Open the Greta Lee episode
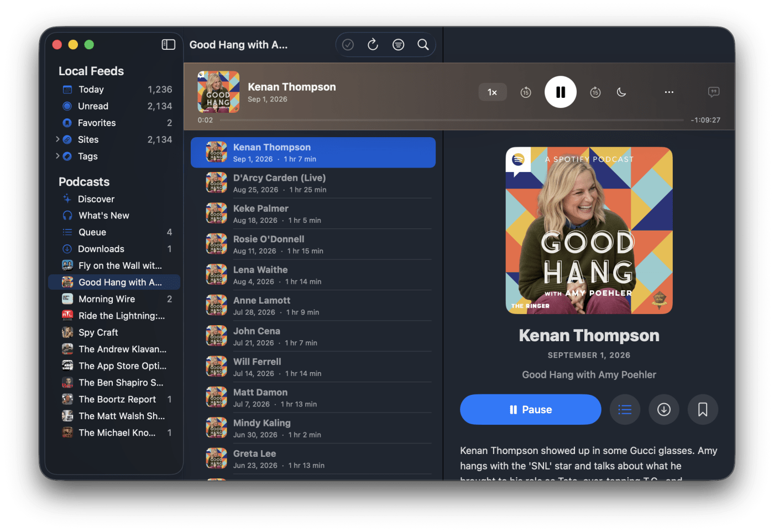Screen dimensions: 774x532 (x=313, y=459)
